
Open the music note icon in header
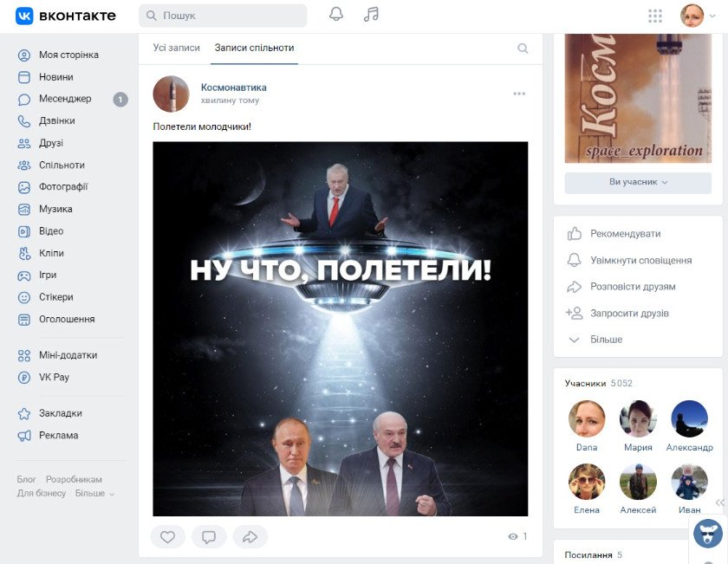coord(371,15)
